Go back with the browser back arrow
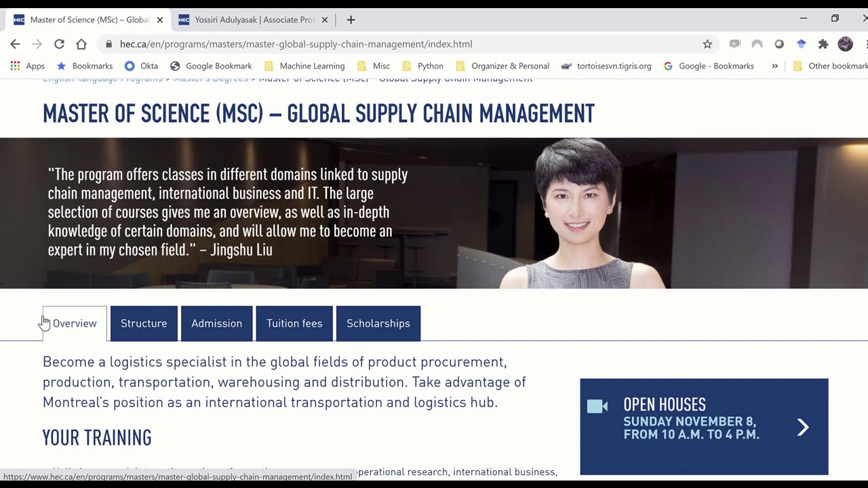This screenshot has height=488, width=868. coord(15,44)
